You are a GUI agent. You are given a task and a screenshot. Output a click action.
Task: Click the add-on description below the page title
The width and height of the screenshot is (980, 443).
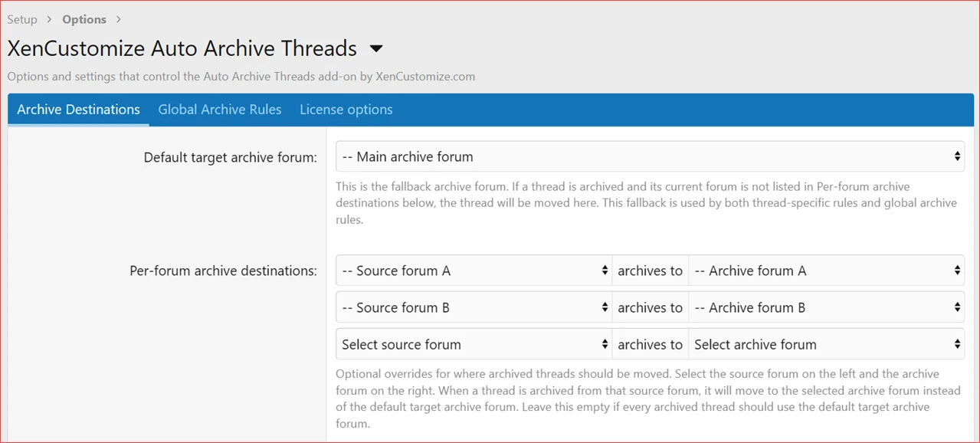(241, 77)
